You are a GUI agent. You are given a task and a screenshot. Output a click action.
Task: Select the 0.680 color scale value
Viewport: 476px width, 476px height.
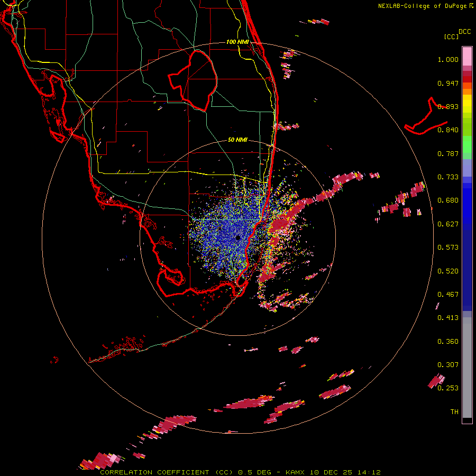coord(448,200)
